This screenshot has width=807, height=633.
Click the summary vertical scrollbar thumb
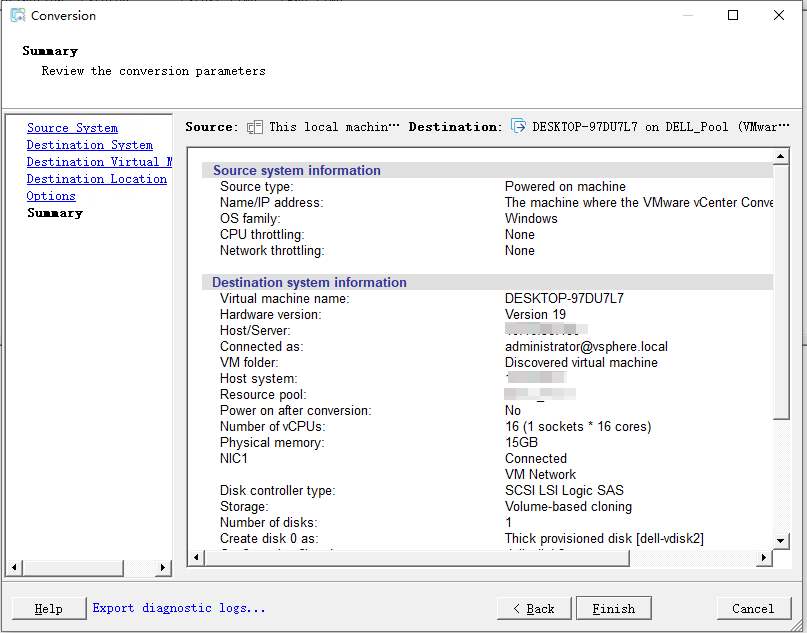(781, 292)
